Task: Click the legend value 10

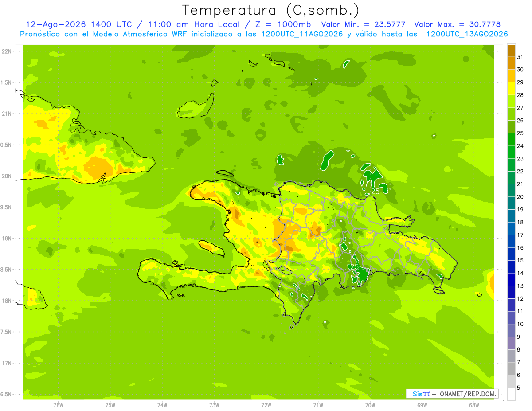Action: [x=520, y=324]
